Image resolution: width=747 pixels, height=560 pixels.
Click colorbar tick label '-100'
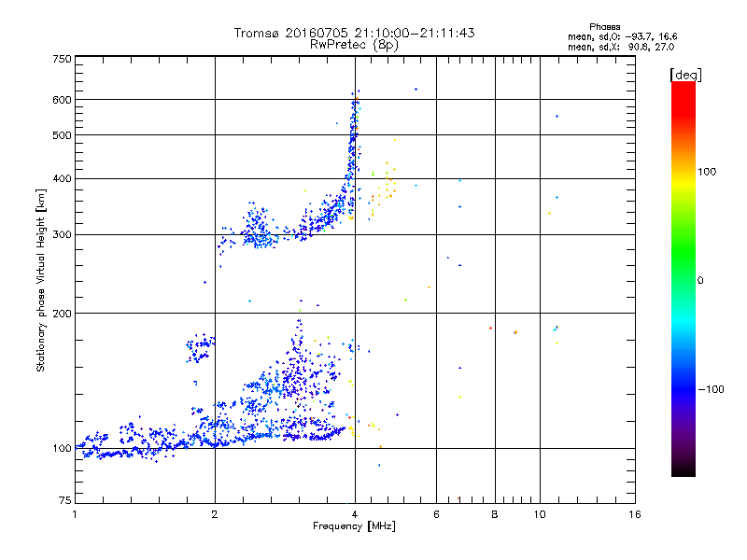[711, 389]
